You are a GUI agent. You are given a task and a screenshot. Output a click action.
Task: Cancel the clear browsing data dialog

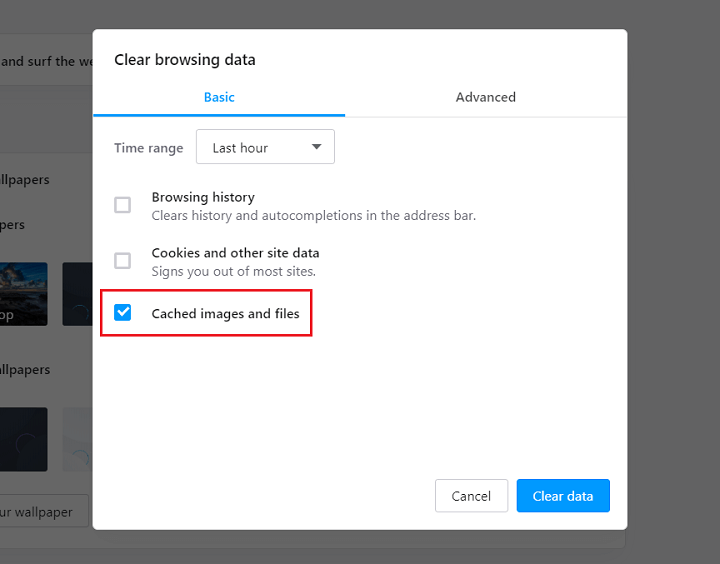click(x=471, y=496)
